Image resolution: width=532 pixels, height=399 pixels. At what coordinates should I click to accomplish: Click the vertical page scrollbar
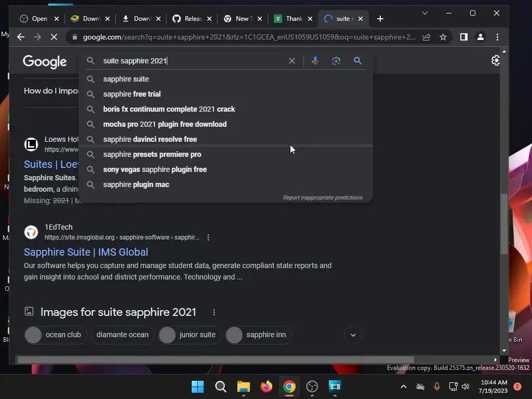[504, 223]
